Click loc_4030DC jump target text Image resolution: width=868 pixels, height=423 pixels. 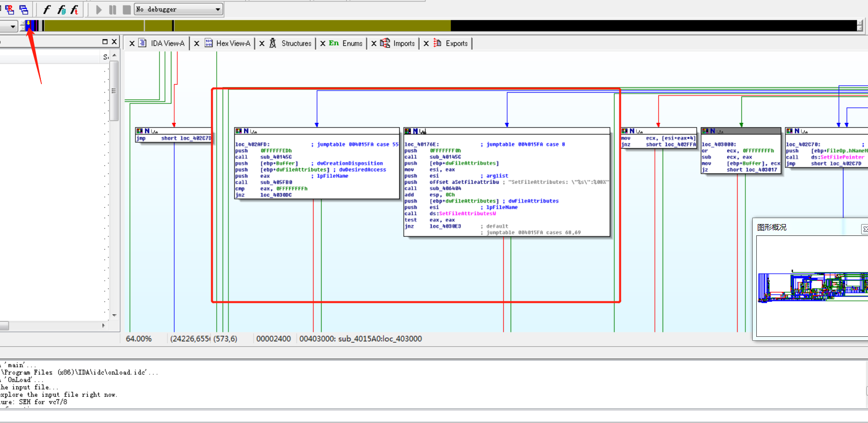(x=276, y=195)
